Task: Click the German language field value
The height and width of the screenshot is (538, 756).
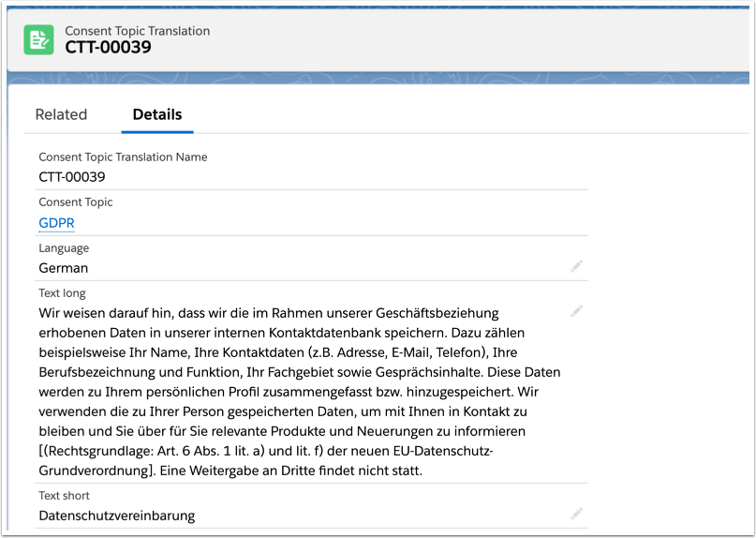Action: tap(63, 268)
